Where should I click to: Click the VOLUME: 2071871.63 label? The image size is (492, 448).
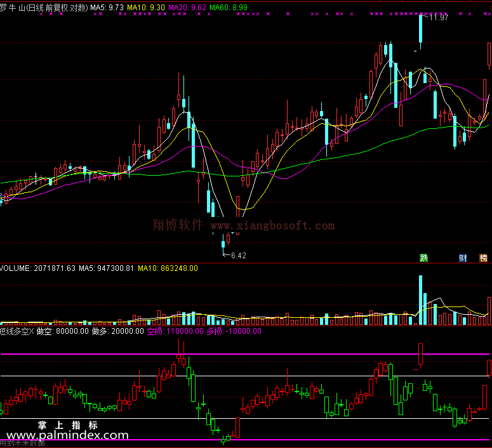click(37, 268)
